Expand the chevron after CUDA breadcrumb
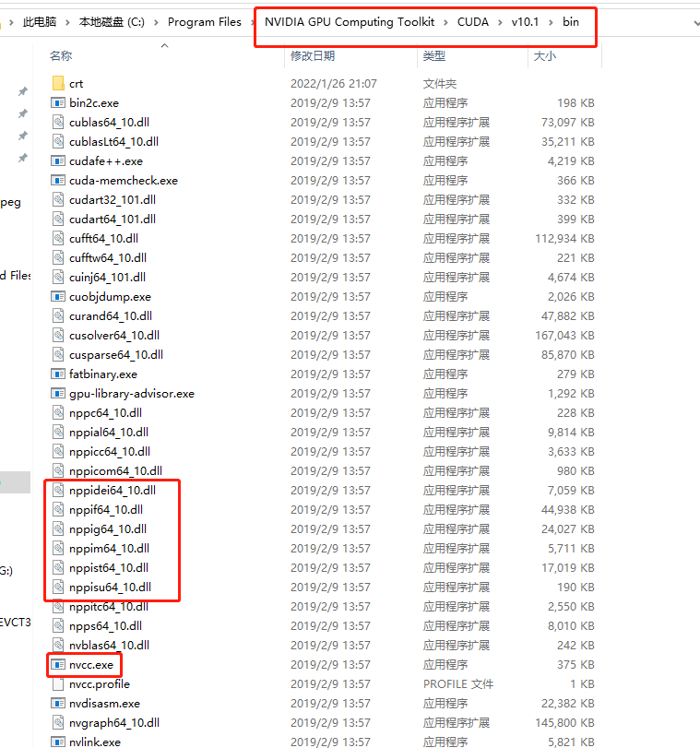This screenshot has width=700, height=748. click(x=501, y=22)
